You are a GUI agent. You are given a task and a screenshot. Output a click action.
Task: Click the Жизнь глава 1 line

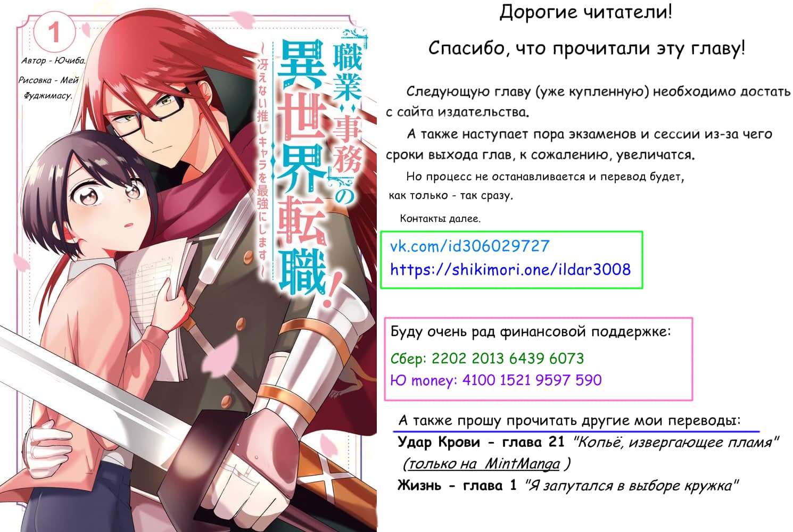click(x=568, y=485)
